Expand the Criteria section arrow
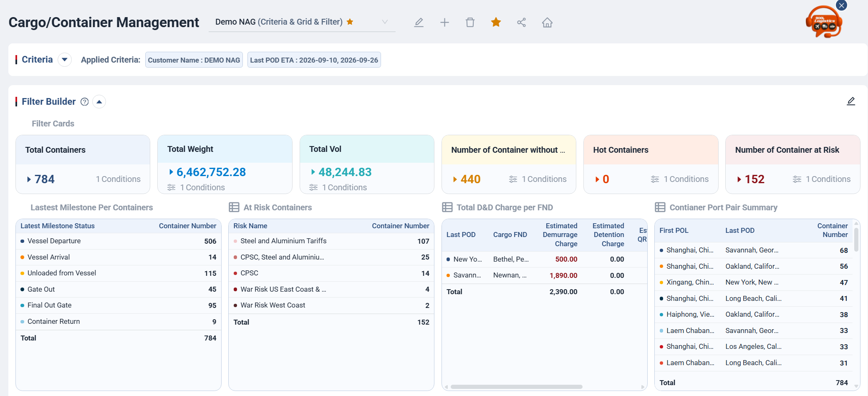Screen dimensions: 868x396 click(x=65, y=60)
